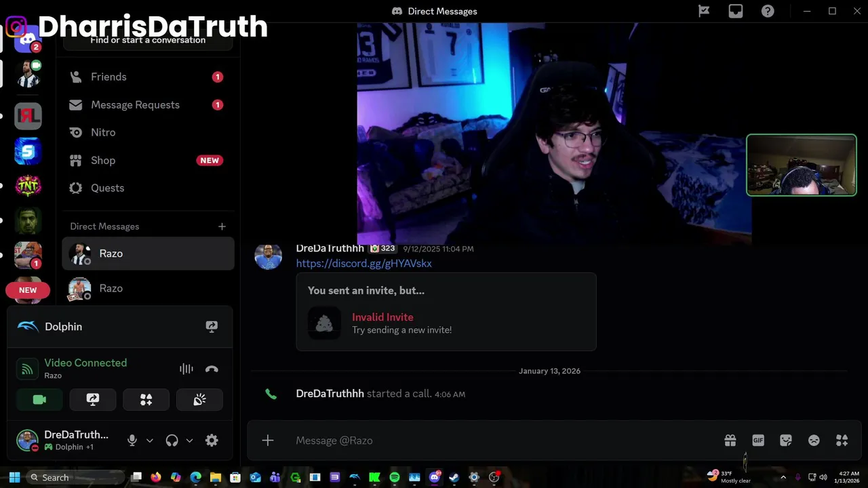The width and height of the screenshot is (868, 488).
Task: Send a gift with the gift icon
Action: pyautogui.click(x=730, y=441)
